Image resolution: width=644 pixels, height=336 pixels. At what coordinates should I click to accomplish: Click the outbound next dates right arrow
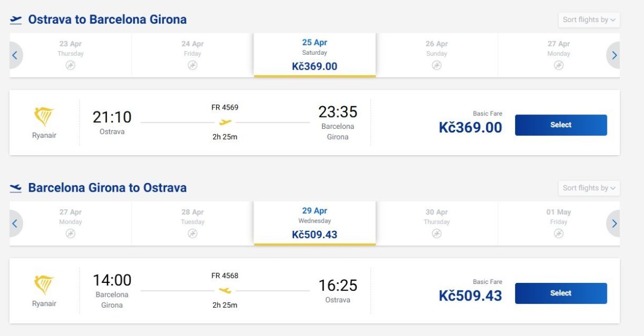(614, 55)
